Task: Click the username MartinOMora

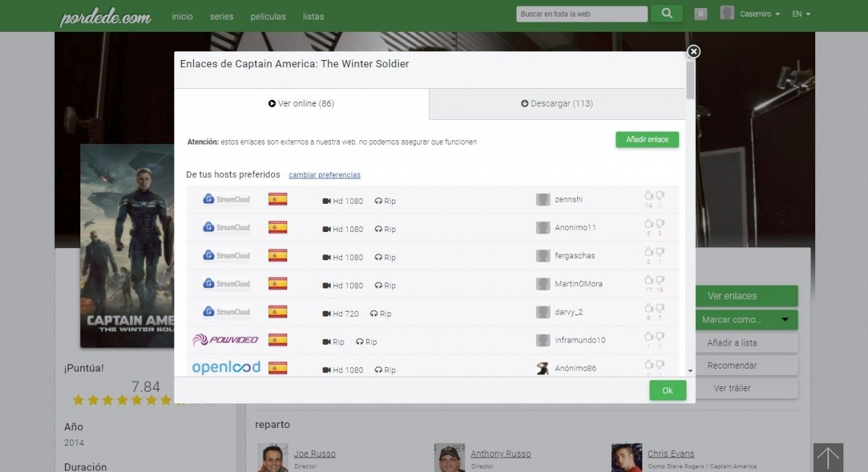Action: click(x=579, y=284)
